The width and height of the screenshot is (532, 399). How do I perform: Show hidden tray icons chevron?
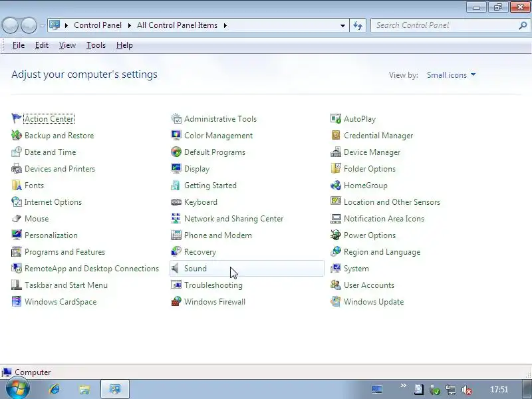(x=403, y=386)
